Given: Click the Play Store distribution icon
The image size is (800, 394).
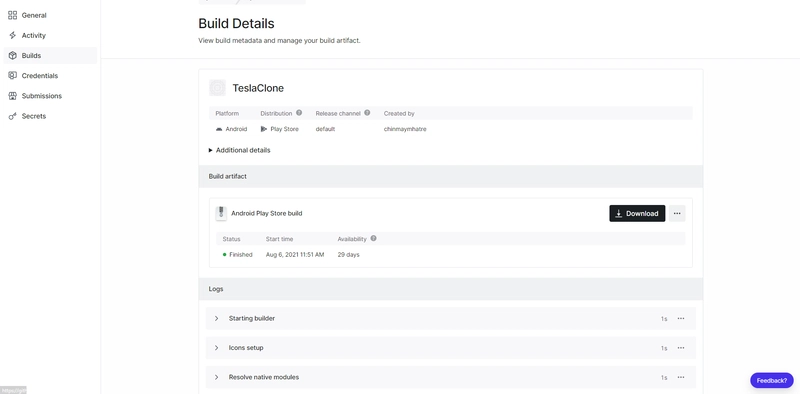Looking at the screenshot, I should (264, 129).
